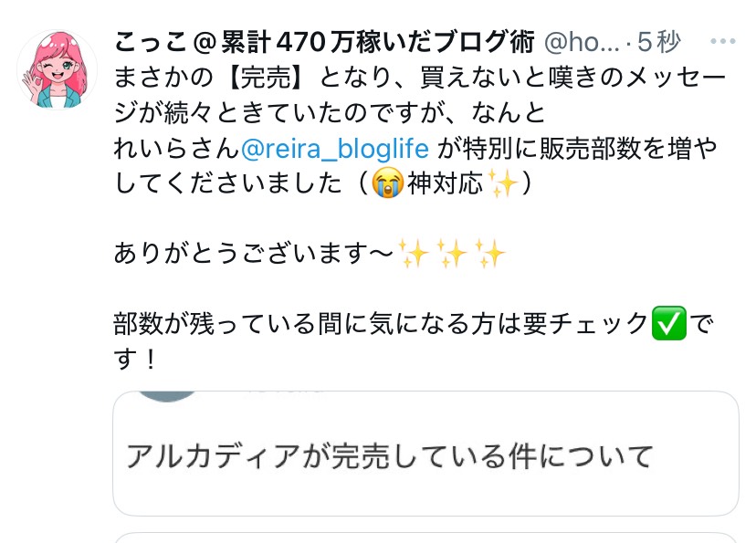Open the quoted tweet card about アルカディア
Viewport: 756px width, 543px height.
click(425, 454)
